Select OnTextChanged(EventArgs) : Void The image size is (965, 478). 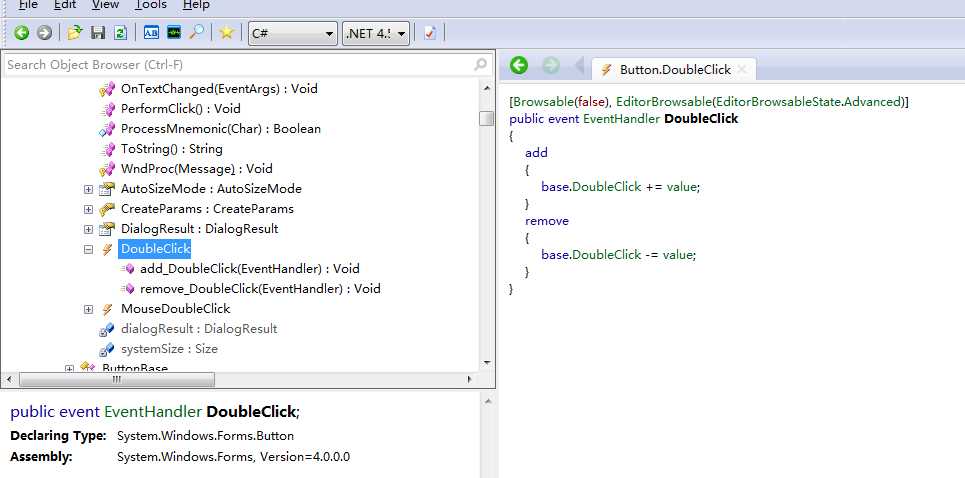tap(219, 89)
